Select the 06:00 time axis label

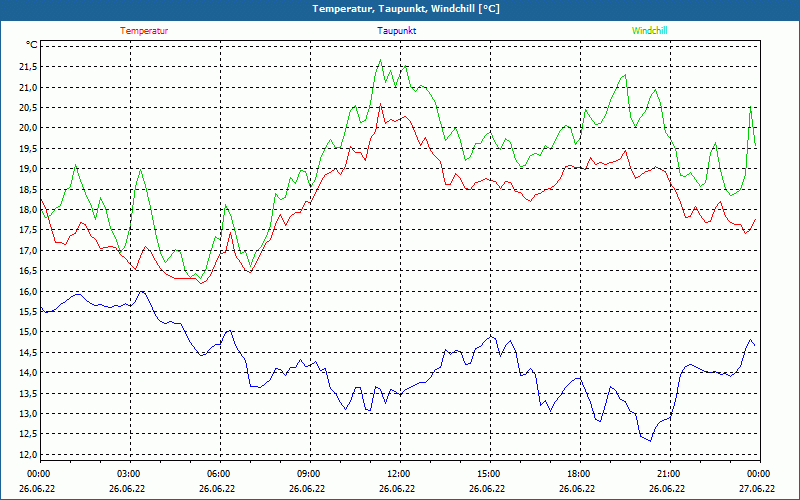tap(219, 474)
